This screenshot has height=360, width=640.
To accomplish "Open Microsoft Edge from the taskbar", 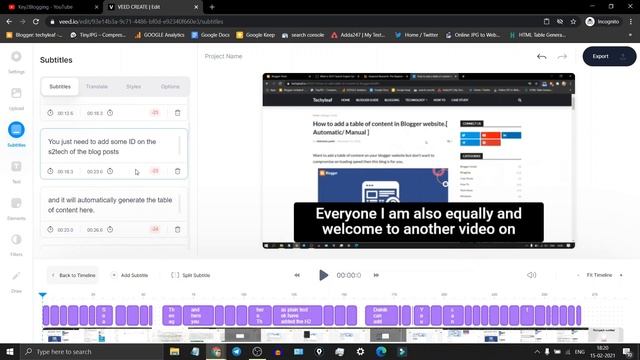I will (x=381, y=351).
